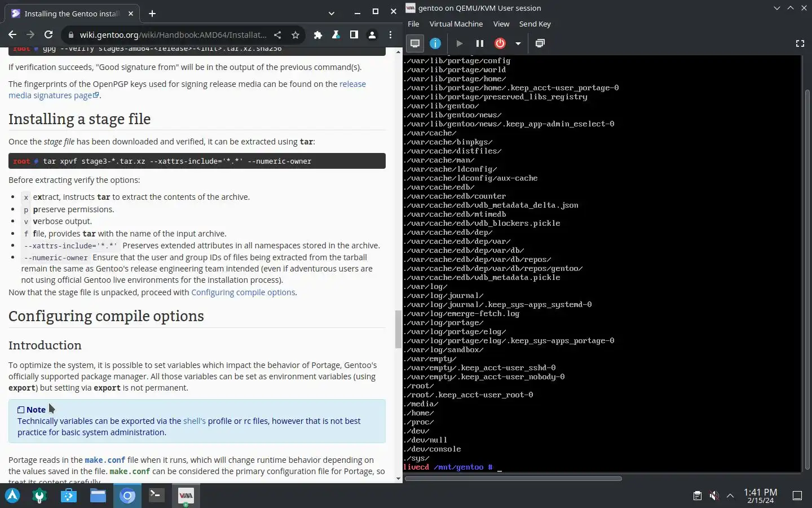Open the View menu in virt-manager
Screen dimensions: 812x508
click(501, 24)
